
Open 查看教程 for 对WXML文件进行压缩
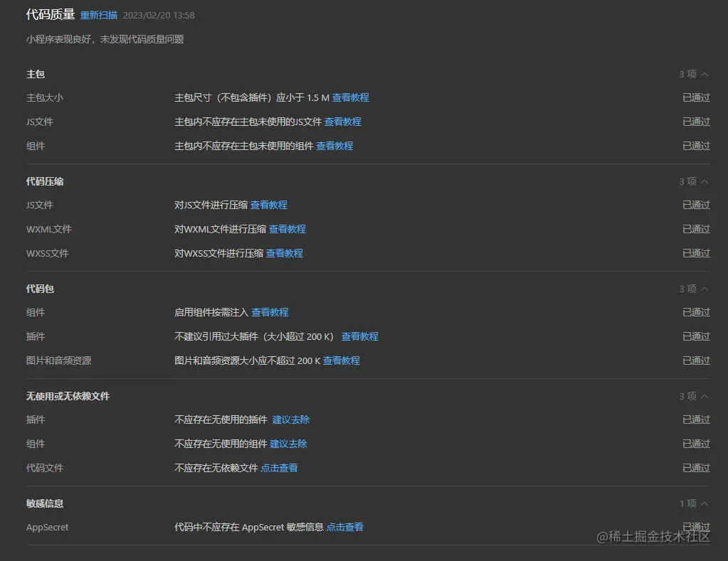[287, 229]
